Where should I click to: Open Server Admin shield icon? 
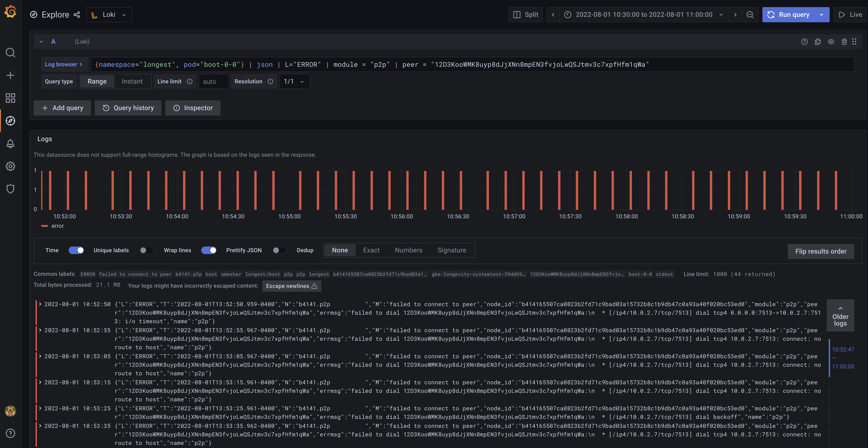(x=10, y=189)
